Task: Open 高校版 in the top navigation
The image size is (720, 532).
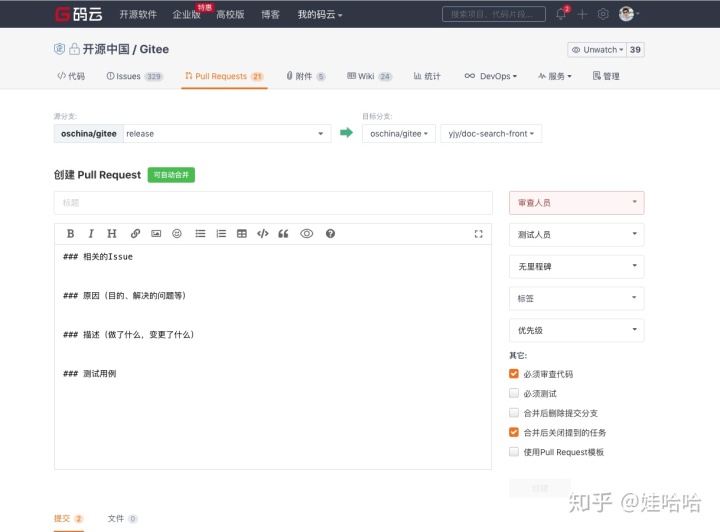Action: [230, 15]
